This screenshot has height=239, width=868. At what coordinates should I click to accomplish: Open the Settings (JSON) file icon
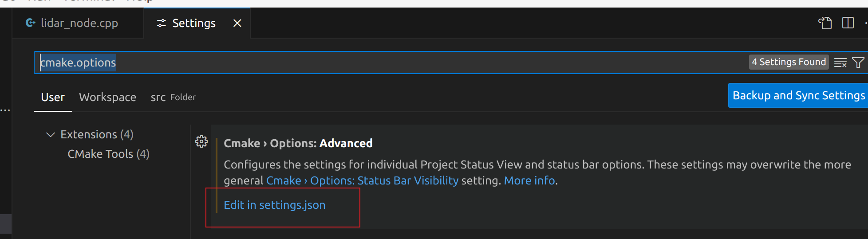[825, 23]
